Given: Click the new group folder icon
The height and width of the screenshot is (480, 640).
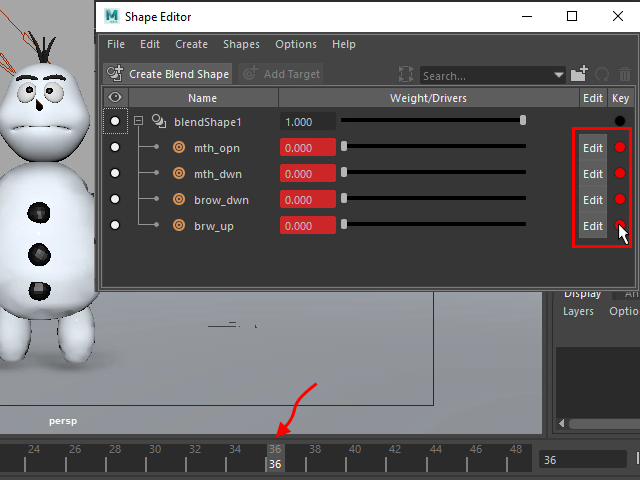Looking at the screenshot, I should 579,75.
